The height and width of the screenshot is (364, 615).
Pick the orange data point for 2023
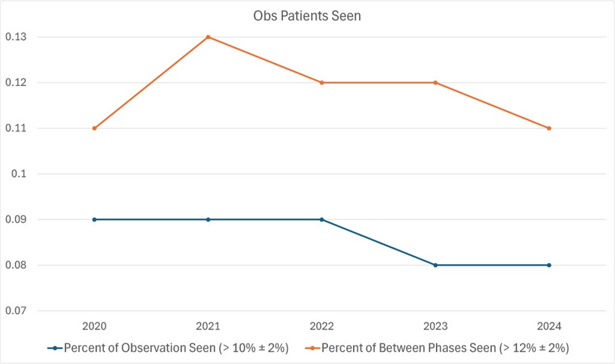click(x=435, y=82)
